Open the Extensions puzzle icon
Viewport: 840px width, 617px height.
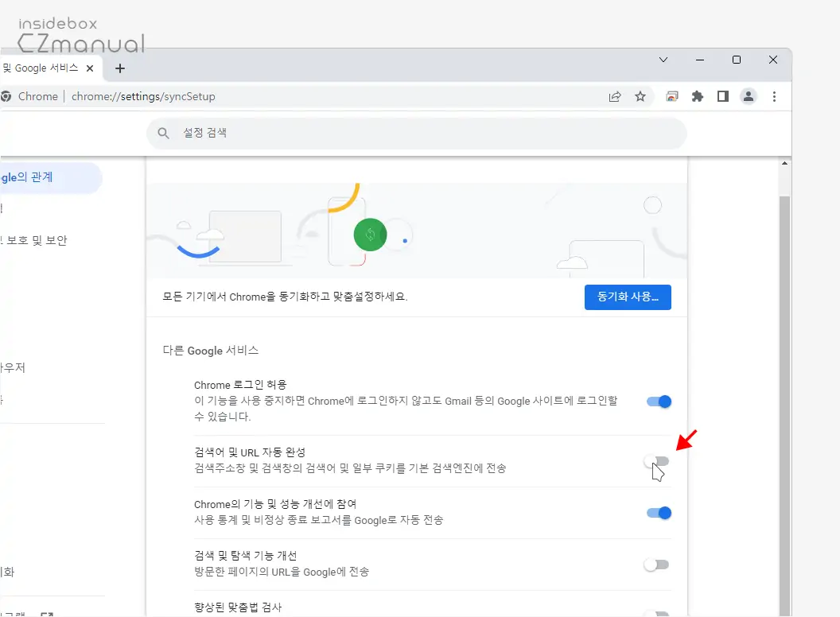(x=698, y=96)
